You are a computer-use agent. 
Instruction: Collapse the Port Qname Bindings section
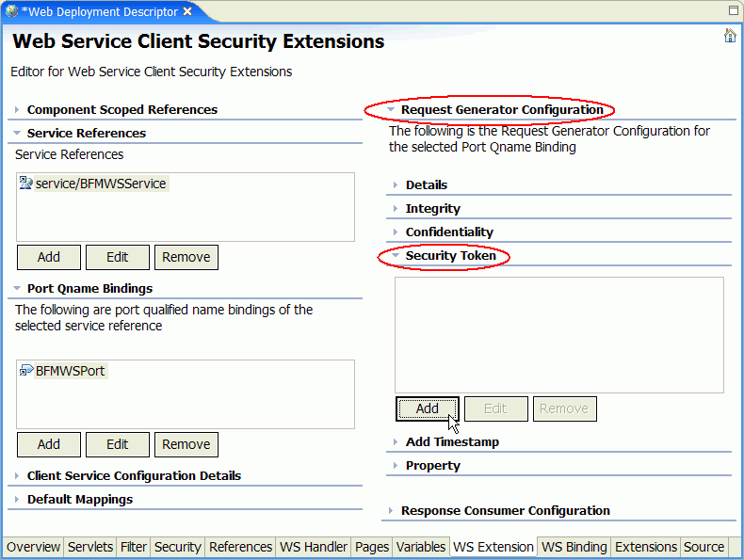17,288
